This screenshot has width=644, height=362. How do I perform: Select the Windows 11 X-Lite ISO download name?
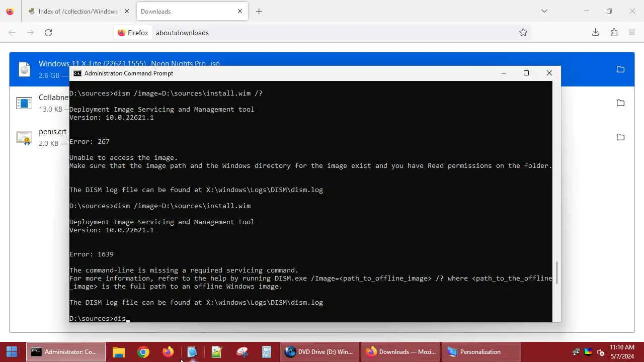point(129,64)
